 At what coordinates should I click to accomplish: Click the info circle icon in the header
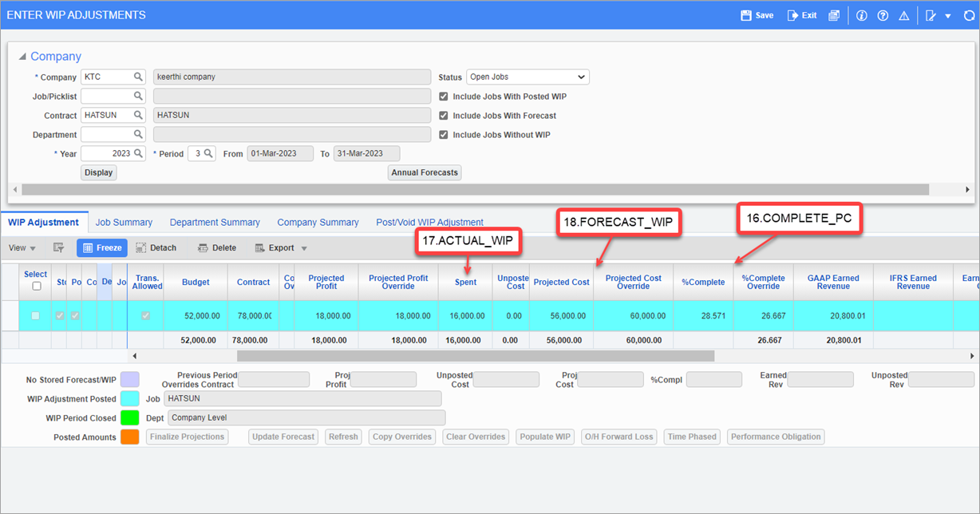861,14
